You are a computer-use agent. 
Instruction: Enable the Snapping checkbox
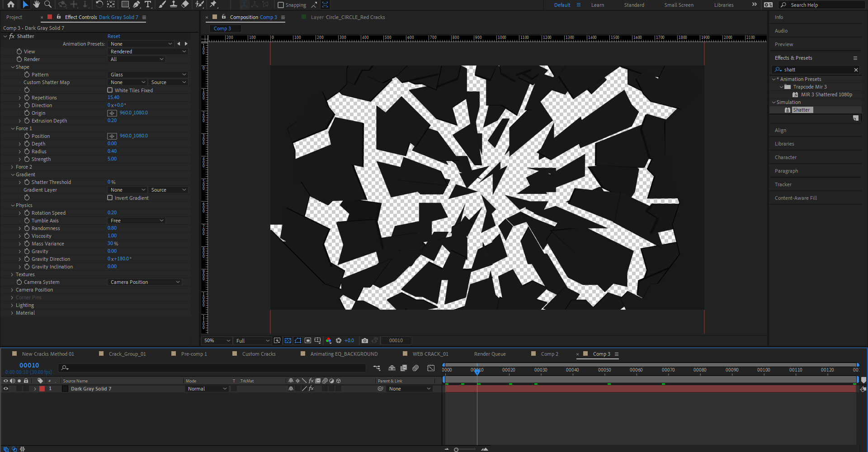pos(281,5)
